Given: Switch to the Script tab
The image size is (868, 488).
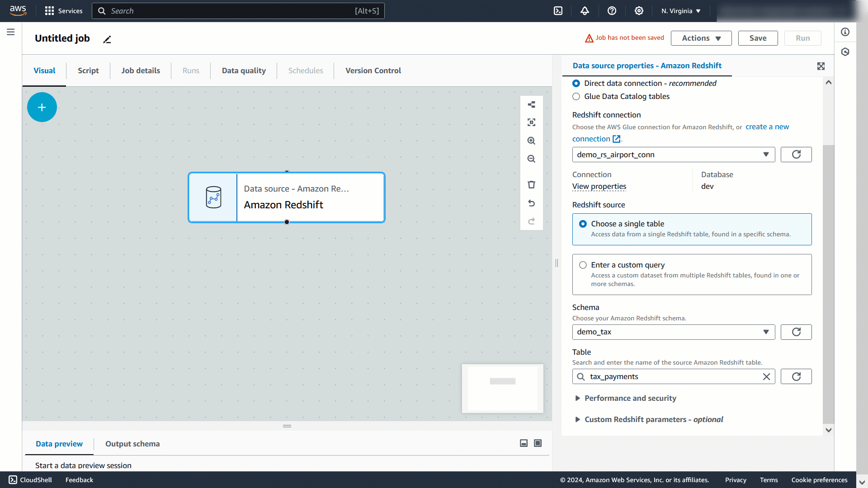Looking at the screenshot, I should tap(88, 70).
